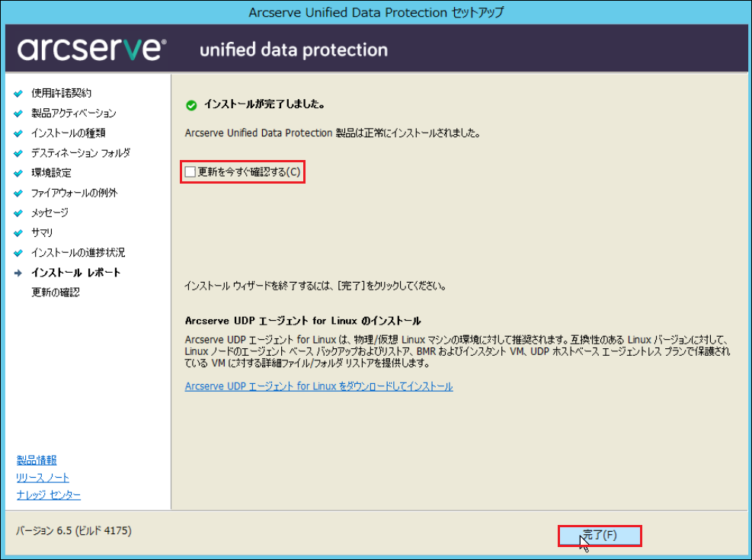Open the ナレッジ センター link
The height and width of the screenshot is (560, 752).
(49, 494)
